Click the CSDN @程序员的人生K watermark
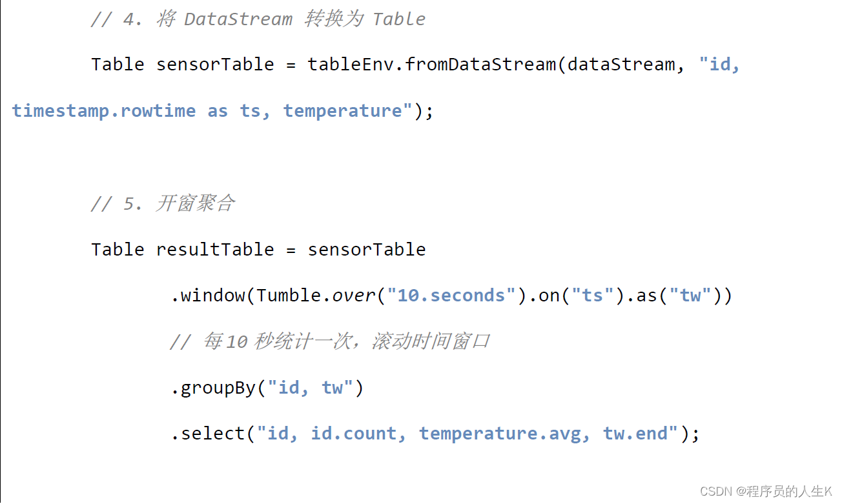842x504 pixels. click(x=766, y=492)
